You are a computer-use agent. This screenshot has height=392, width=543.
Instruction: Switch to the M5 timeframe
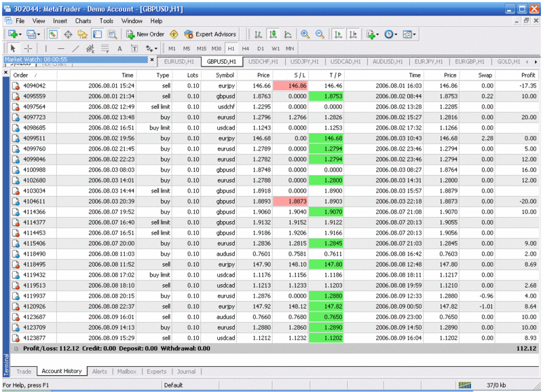187,48
